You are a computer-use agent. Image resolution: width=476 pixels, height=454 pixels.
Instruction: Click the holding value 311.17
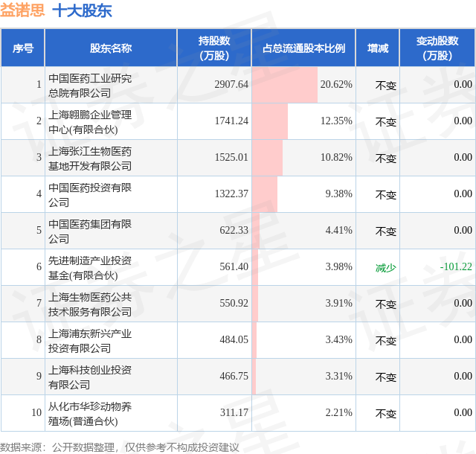coord(234,412)
